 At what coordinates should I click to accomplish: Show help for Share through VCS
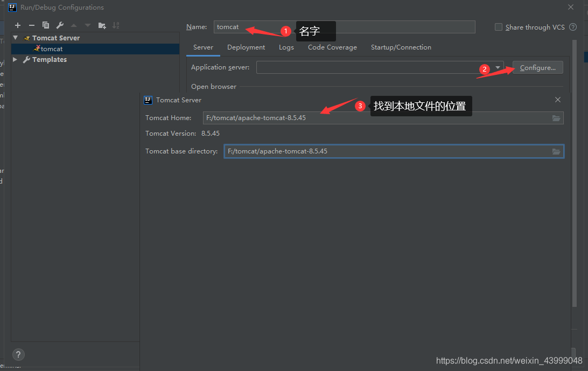point(573,27)
